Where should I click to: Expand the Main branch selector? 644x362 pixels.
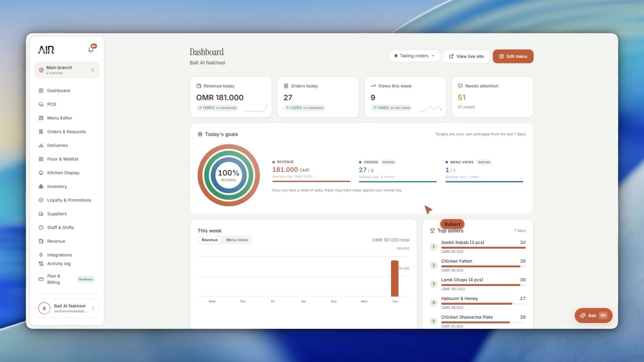pos(67,70)
